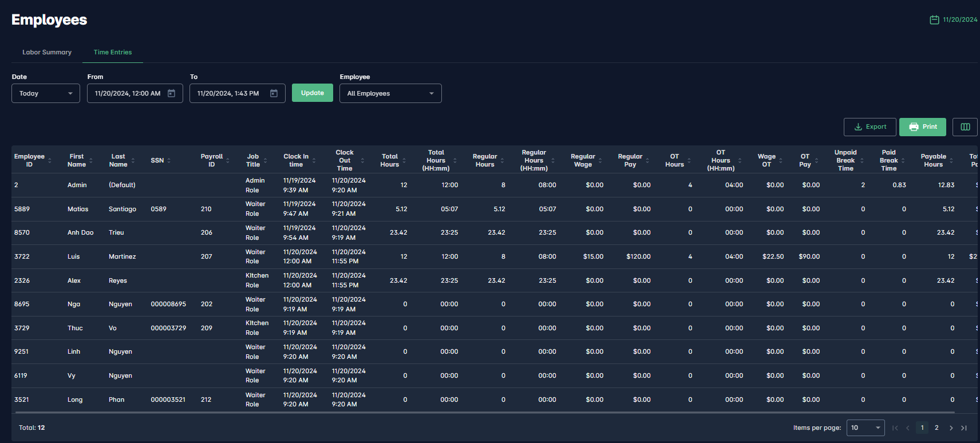Click the calendar icon in From field
Viewport: 980px width, 443px height.
click(x=171, y=93)
